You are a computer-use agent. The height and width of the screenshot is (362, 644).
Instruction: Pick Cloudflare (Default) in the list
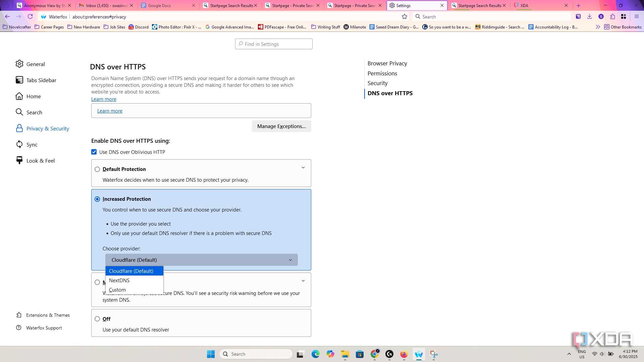pyautogui.click(x=135, y=271)
